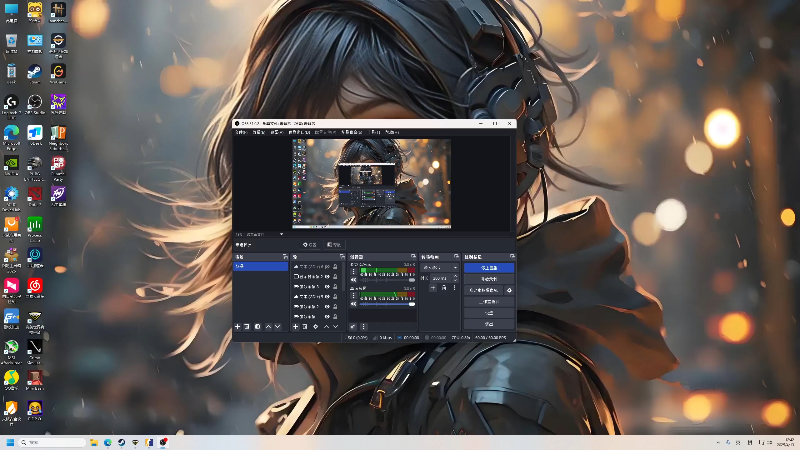The height and width of the screenshot is (450, 800).
Task: Mute the second audio mixer channel speaker
Action: click(354, 304)
